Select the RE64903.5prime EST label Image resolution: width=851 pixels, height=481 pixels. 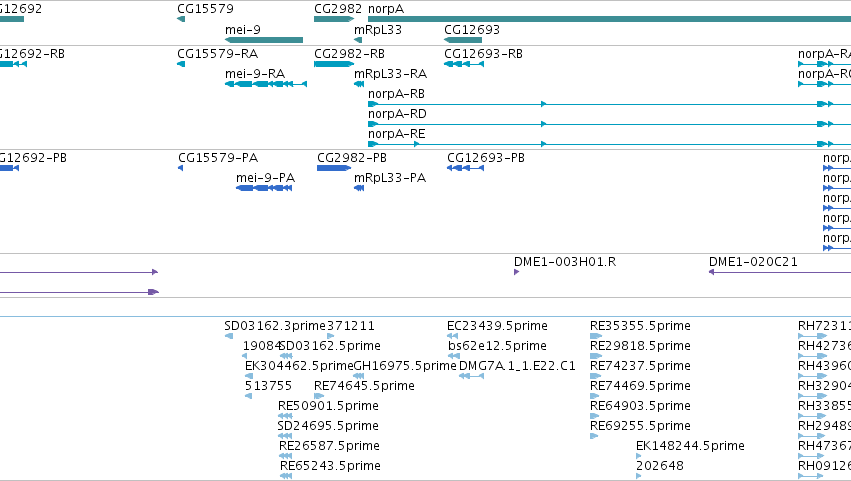(x=640, y=406)
